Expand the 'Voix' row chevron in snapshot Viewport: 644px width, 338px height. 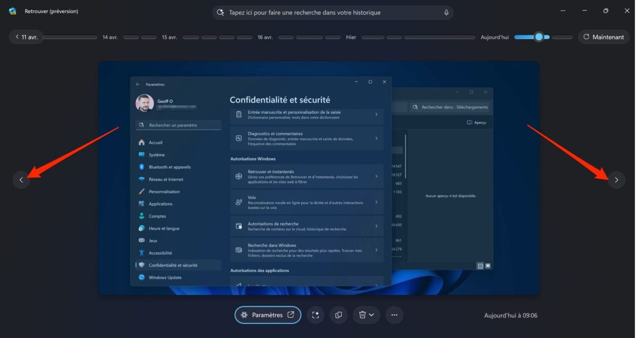[x=376, y=202]
